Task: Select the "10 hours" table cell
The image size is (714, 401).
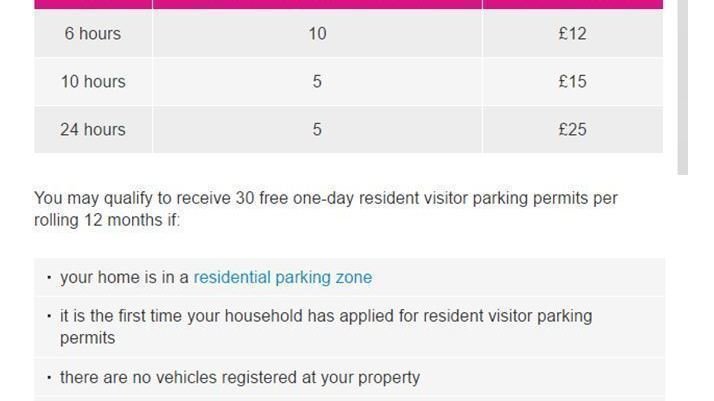Action: 93,81
